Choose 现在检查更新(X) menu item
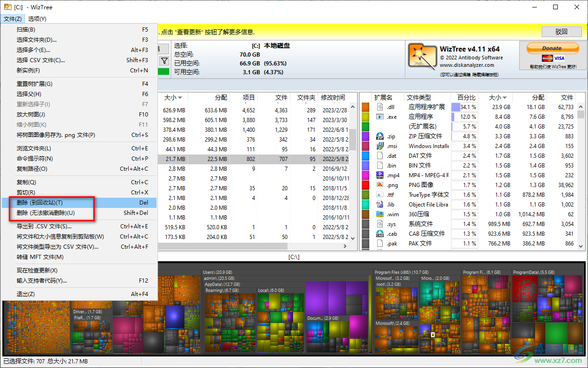The width and height of the screenshot is (588, 368). point(79,270)
